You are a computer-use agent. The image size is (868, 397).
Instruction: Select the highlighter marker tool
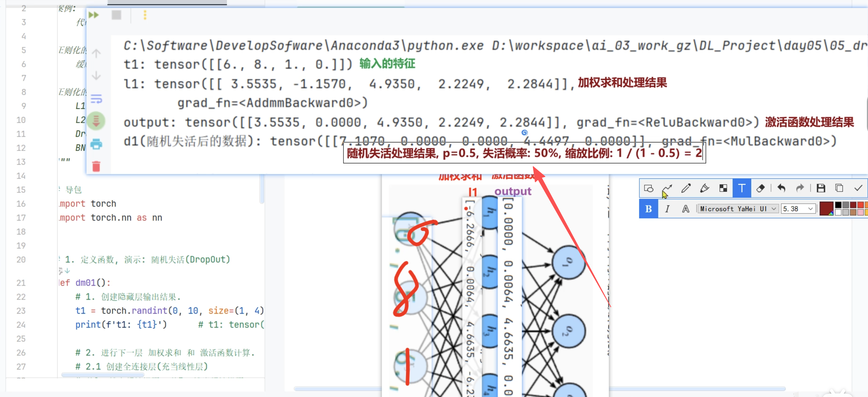[704, 188]
